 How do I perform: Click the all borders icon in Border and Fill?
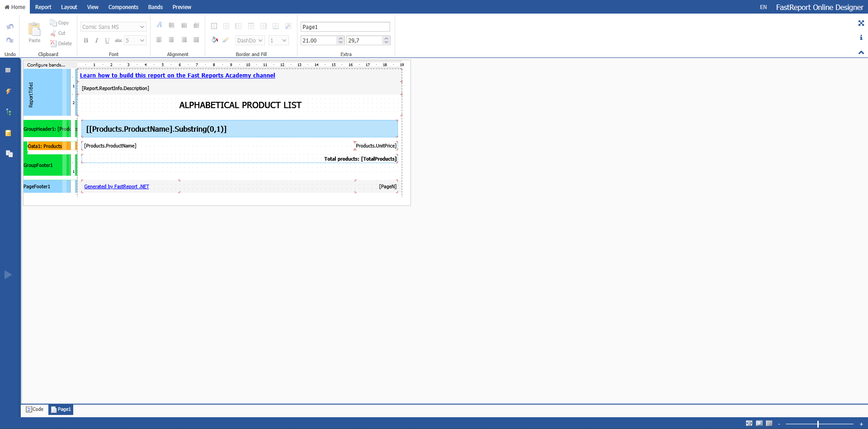pyautogui.click(x=214, y=26)
